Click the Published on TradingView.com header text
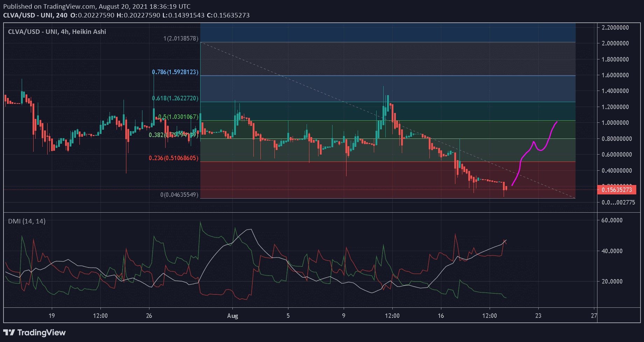Image resolution: width=644 pixels, height=342 pixels. pos(97,6)
